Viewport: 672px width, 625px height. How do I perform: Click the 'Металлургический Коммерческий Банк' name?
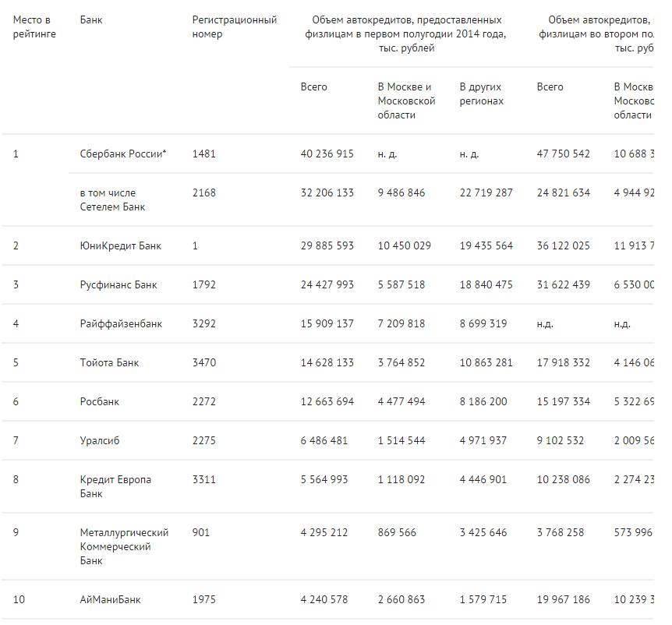[x=124, y=546]
